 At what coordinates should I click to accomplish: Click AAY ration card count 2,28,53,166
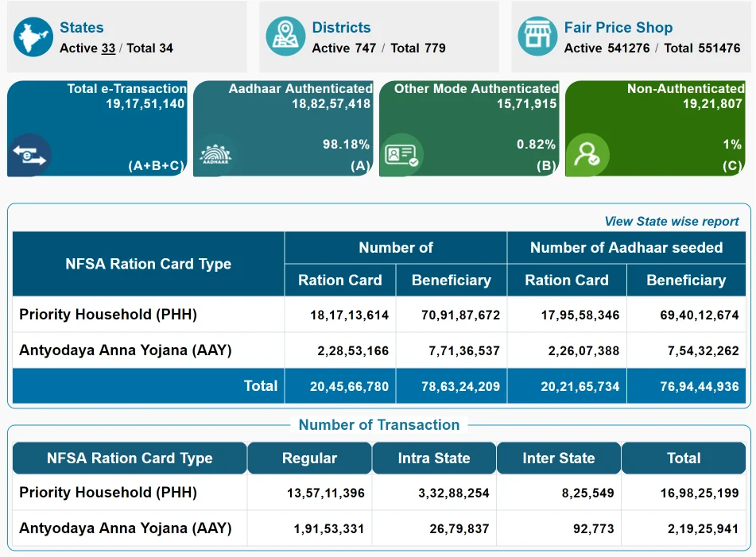[x=353, y=350]
